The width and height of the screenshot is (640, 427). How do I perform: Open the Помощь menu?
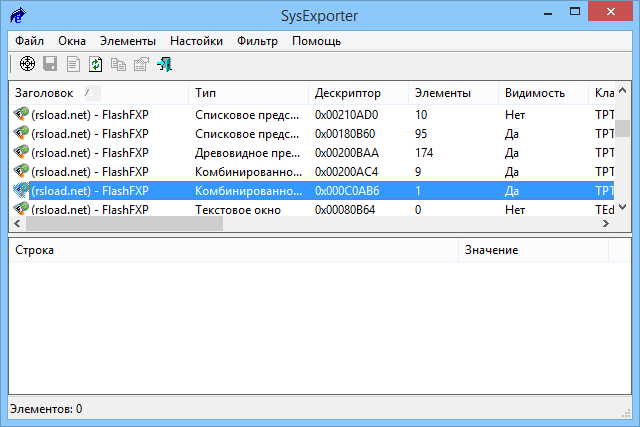click(316, 41)
